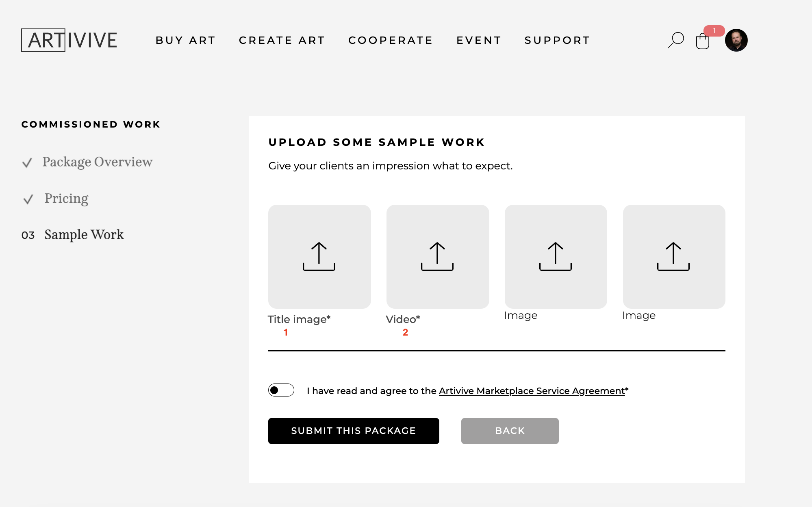Open Artivive Marketplace Service Agreement link

[x=532, y=391]
